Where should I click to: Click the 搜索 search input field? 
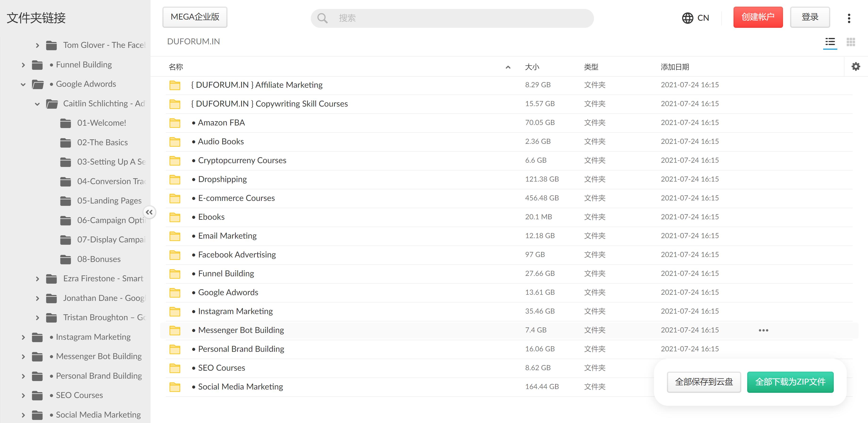click(x=452, y=18)
